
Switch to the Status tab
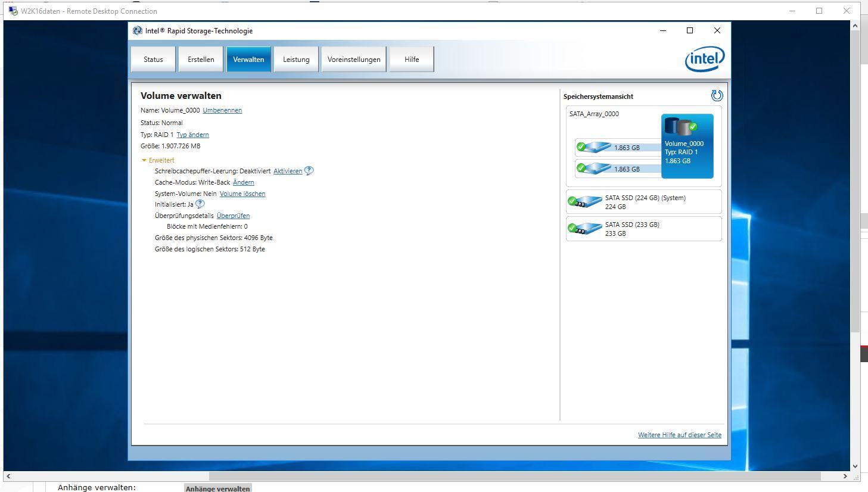pyautogui.click(x=153, y=60)
